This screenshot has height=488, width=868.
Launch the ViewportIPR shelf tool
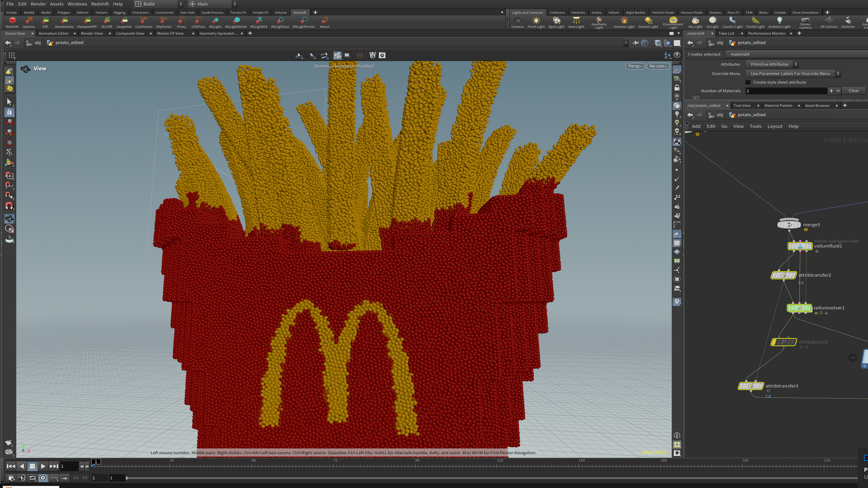click(87, 23)
